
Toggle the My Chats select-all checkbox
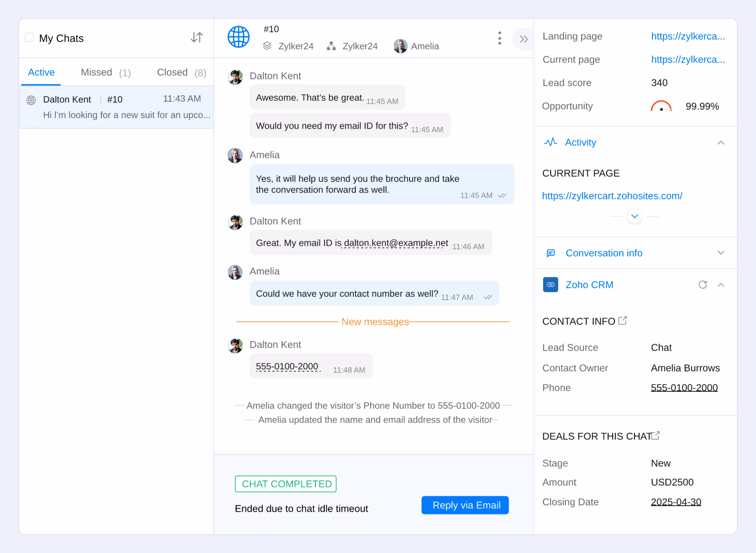click(29, 38)
